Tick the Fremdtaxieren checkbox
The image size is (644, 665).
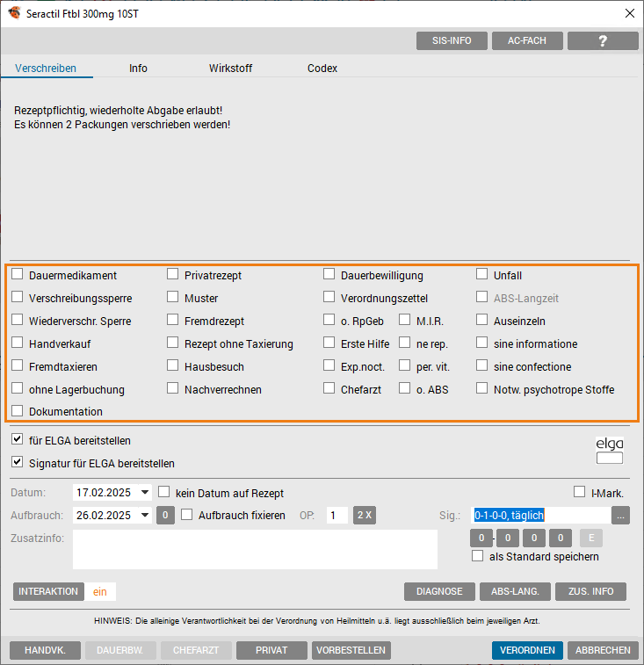point(17,365)
